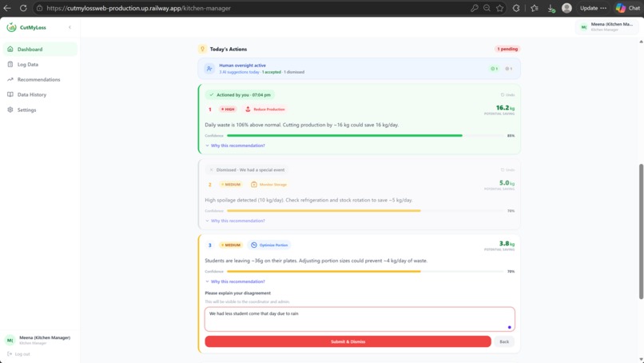Screen dimensions: 644x363
Task: Go to Recommendations in the sidebar
Action: [x=40, y=79]
